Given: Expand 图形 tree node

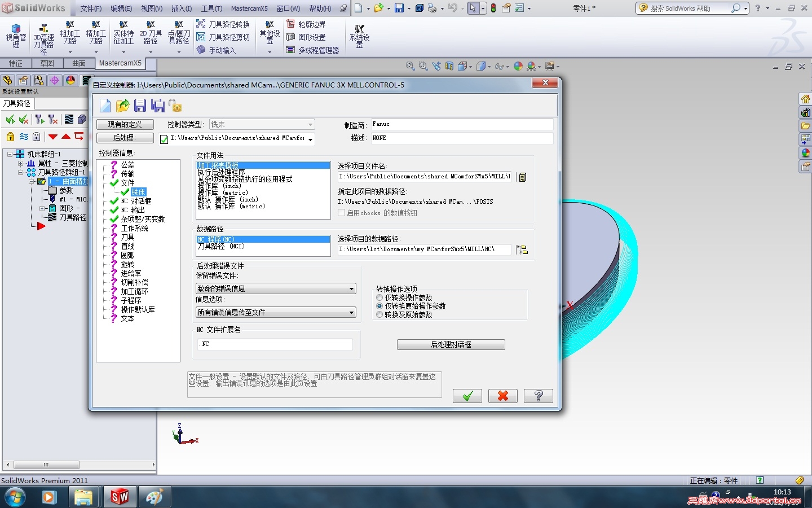Looking at the screenshot, I should coord(42,208).
